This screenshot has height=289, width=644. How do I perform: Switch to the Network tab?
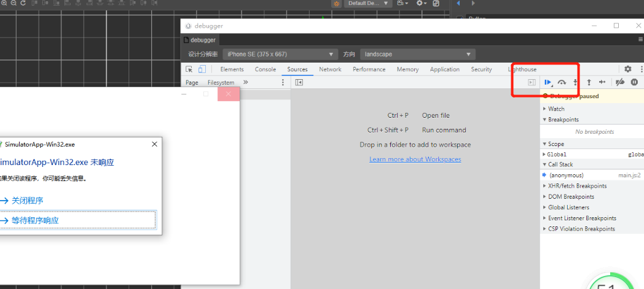click(330, 69)
